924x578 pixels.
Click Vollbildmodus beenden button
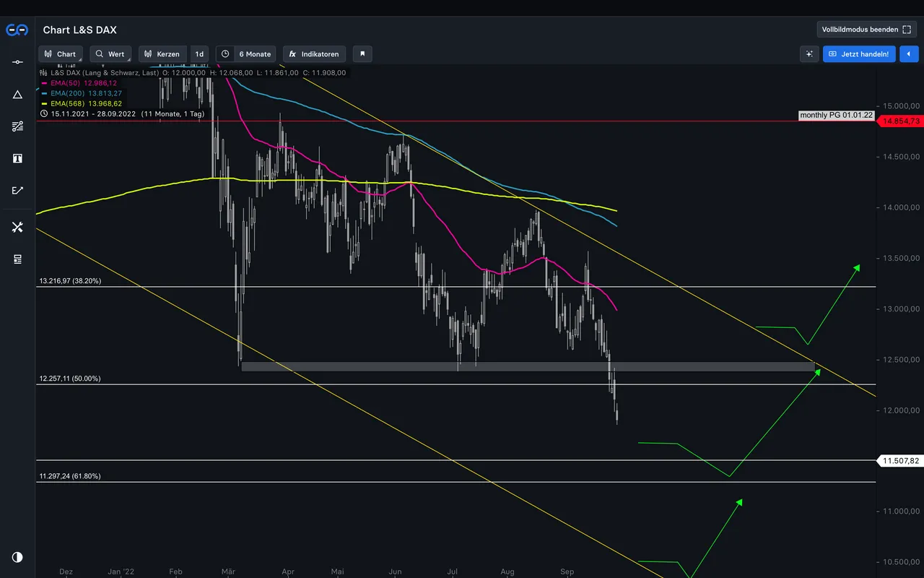866,30
